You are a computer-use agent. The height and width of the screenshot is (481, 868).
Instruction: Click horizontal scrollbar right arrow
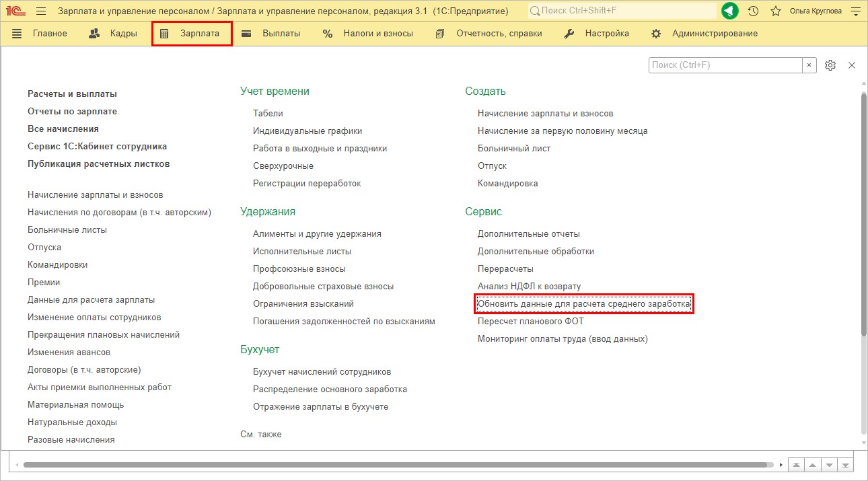[x=781, y=465]
